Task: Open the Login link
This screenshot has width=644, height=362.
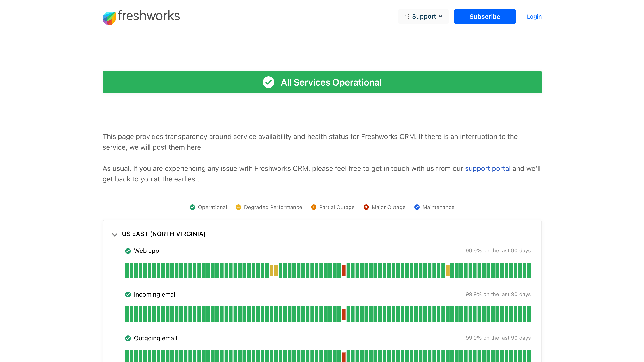Action: 534,17
